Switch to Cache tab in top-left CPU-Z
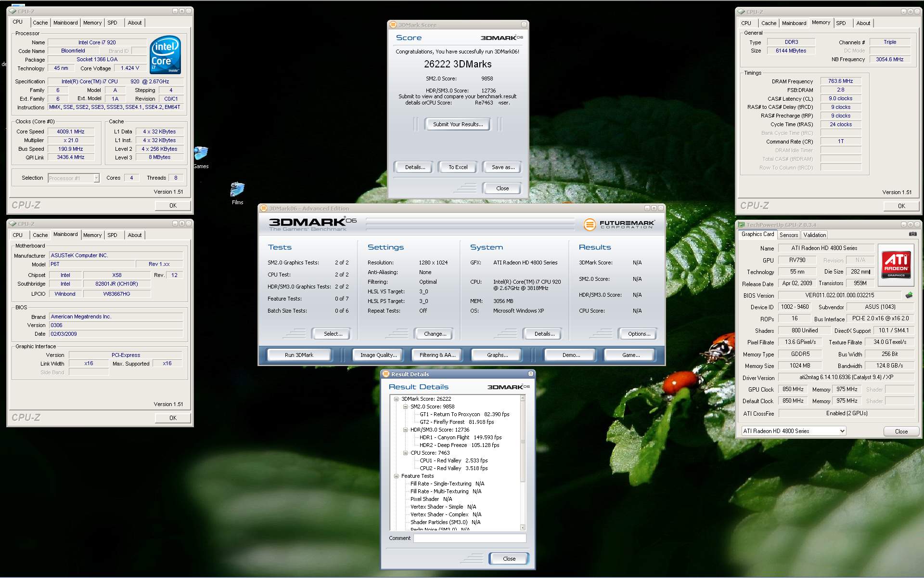 tap(40, 23)
